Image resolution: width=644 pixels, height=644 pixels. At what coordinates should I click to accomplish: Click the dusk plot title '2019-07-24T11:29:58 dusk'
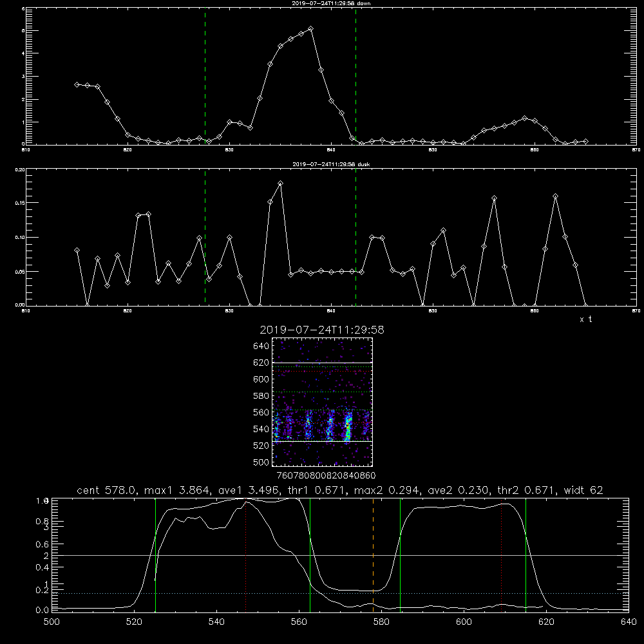coord(331,164)
